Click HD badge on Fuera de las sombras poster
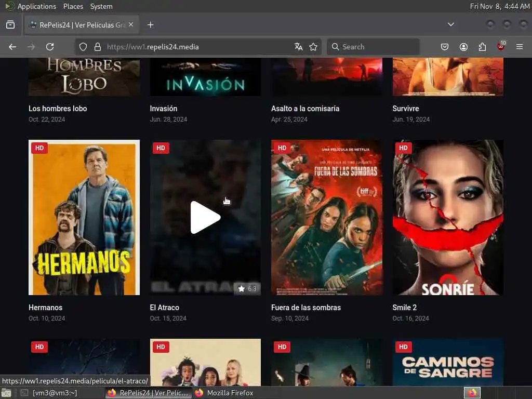 [x=282, y=148]
